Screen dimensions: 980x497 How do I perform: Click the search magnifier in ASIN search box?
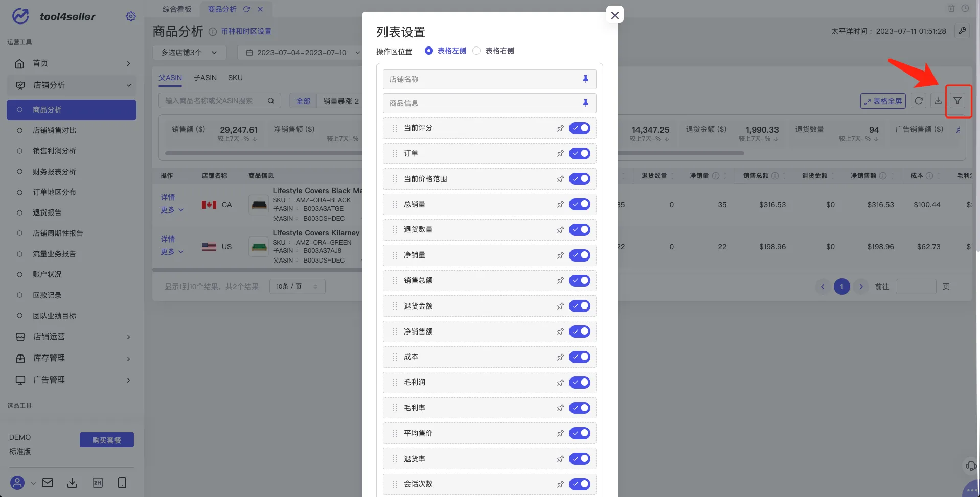(x=271, y=101)
